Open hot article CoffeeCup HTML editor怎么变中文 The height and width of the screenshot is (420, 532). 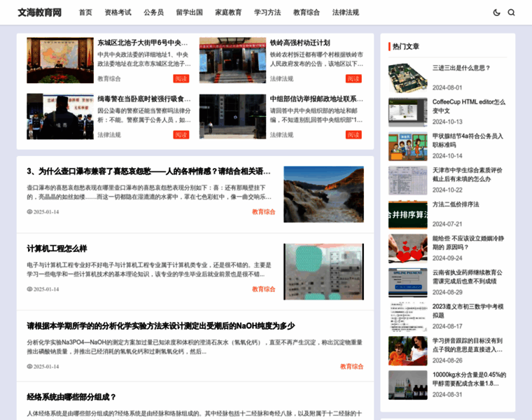tap(469, 106)
